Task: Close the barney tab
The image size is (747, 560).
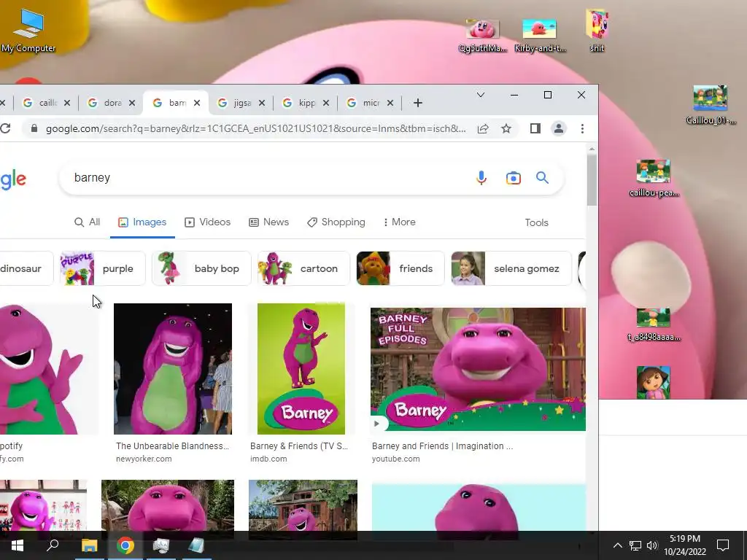Action: [197, 103]
